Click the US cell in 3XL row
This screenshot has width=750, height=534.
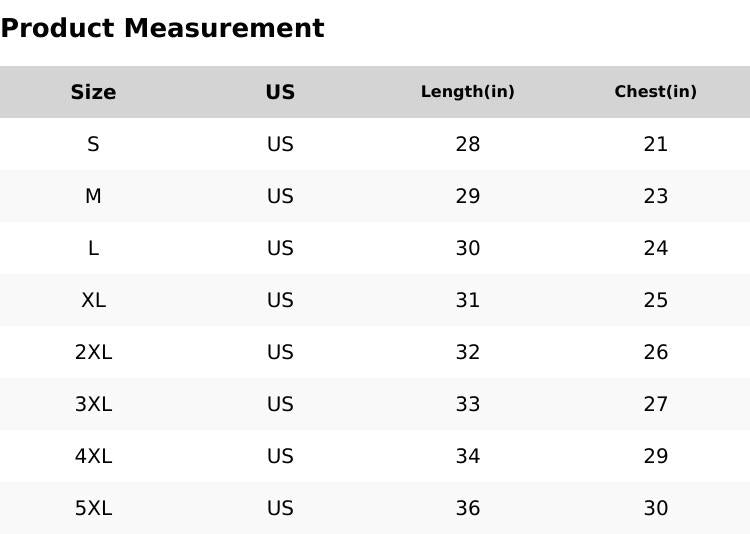280,404
